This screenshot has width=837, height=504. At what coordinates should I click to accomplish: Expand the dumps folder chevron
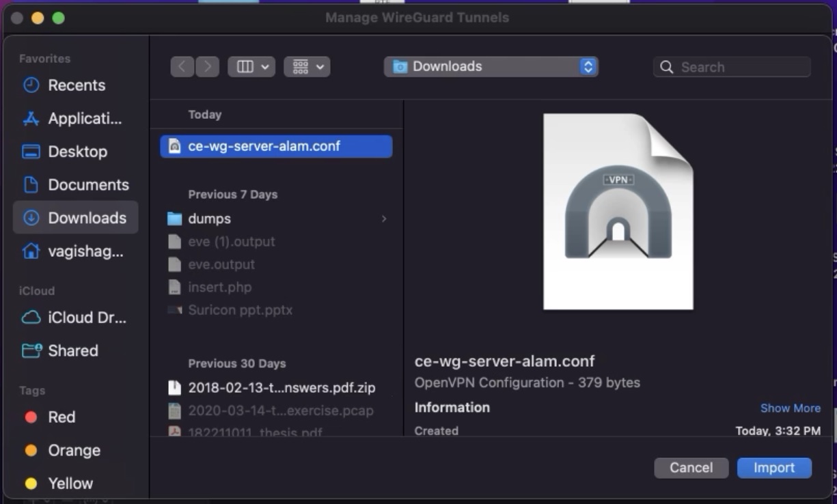(384, 219)
